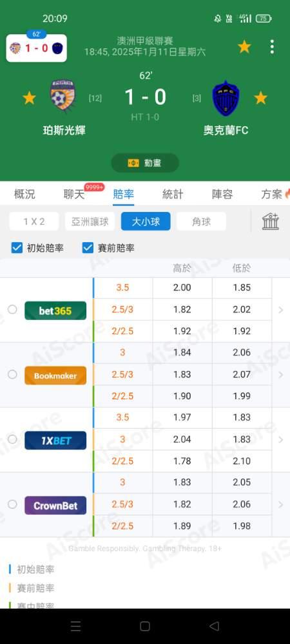Select the bet365 radio button
Viewport: 290px width, 644px height.
pos(12,309)
